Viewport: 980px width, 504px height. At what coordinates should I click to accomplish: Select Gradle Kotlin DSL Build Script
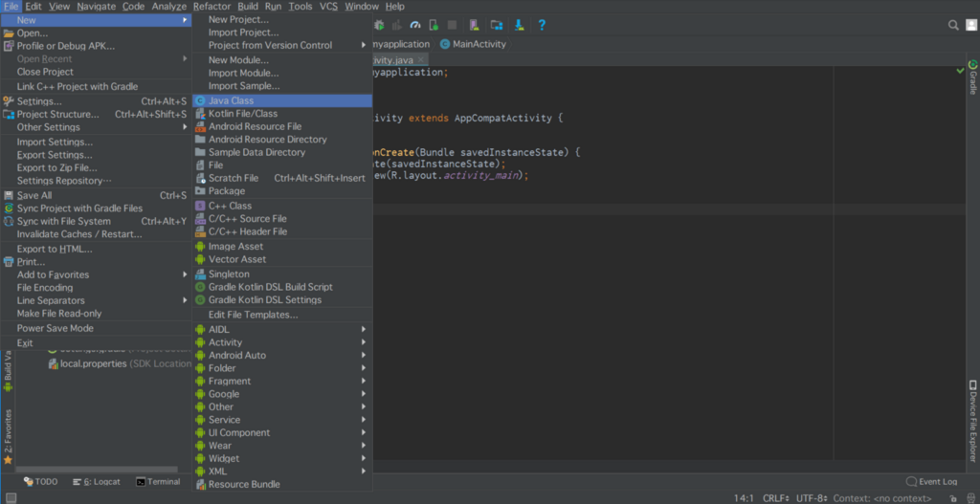click(x=282, y=287)
